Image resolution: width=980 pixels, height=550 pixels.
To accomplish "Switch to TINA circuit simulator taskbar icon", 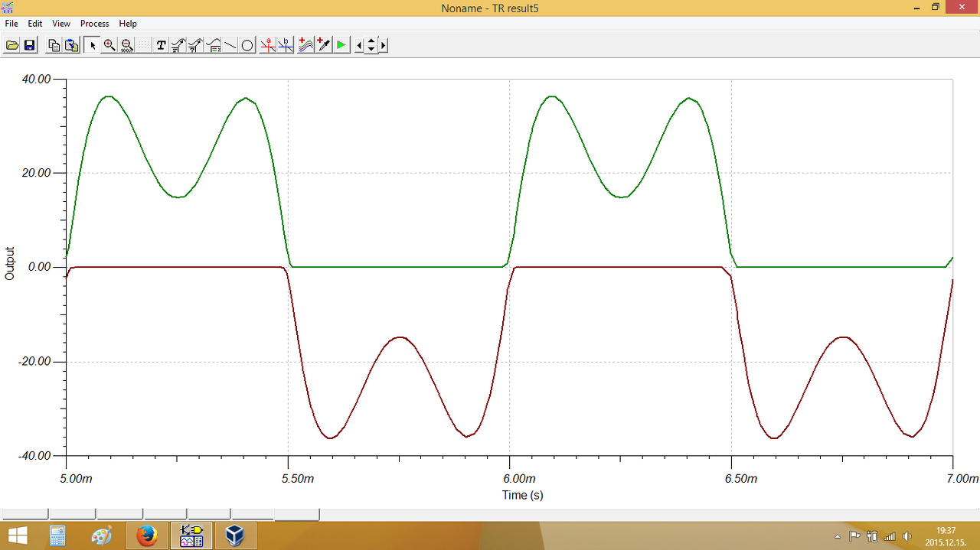I will tap(191, 535).
